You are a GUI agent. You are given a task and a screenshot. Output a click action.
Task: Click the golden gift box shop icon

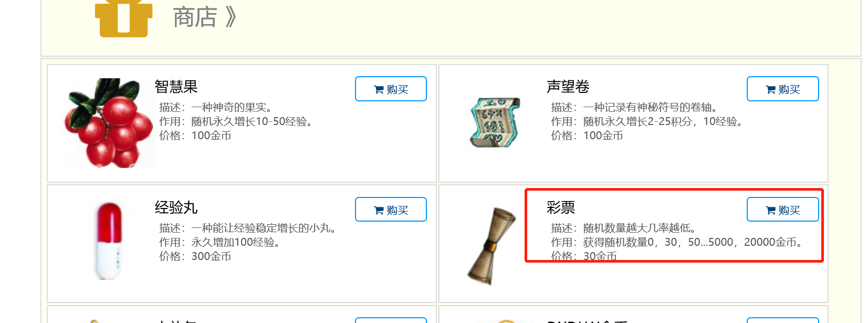(x=123, y=18)
